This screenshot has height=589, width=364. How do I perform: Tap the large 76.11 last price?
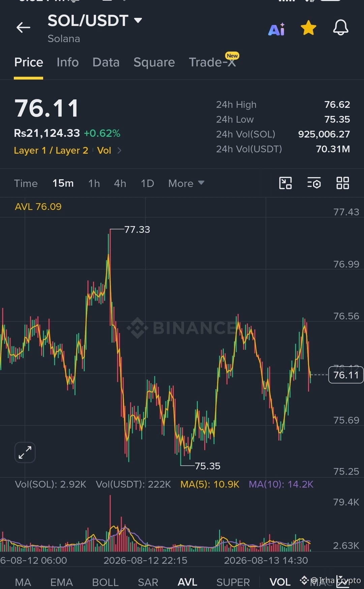pos(47,108)
